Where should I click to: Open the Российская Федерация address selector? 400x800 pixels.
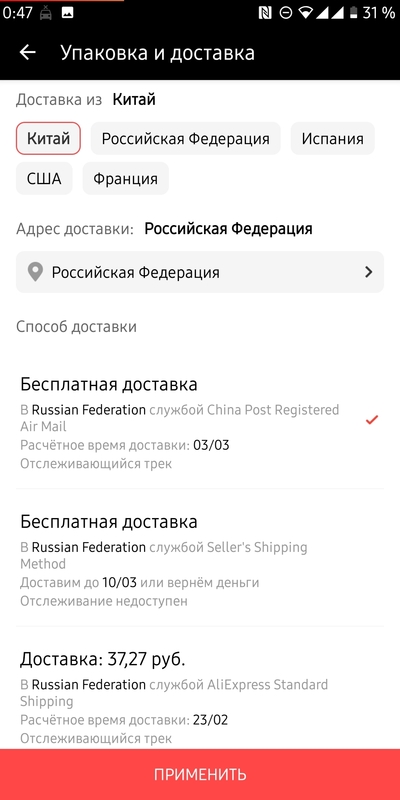199,272
